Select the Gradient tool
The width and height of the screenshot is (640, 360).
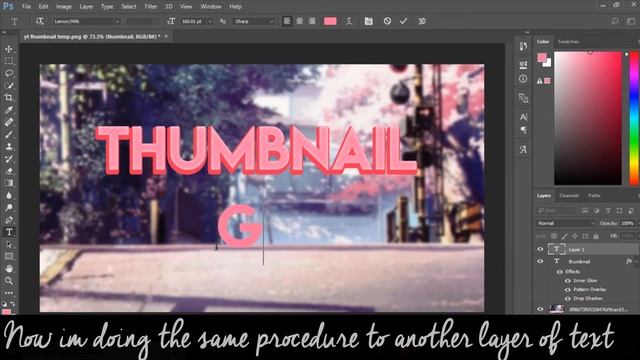pos(9,183)
